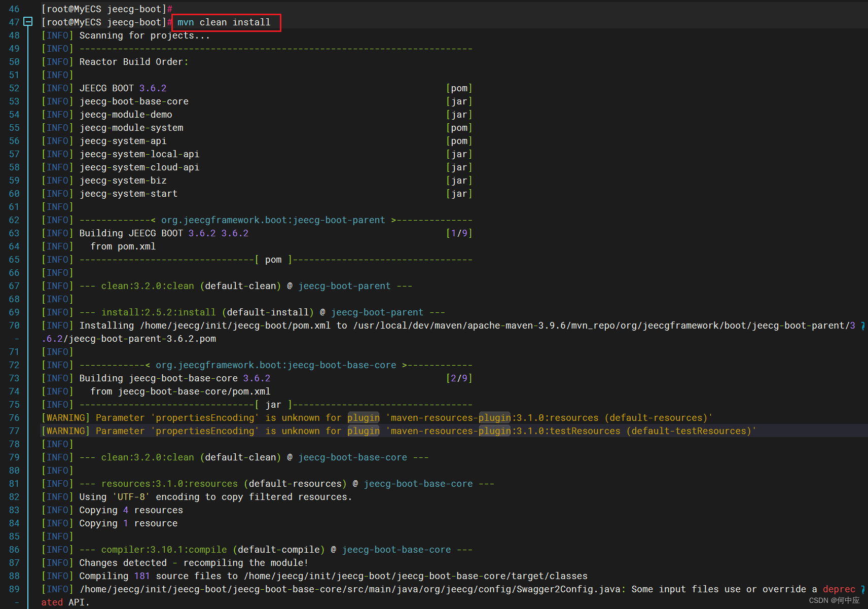Select the jeecg-system-start line
This screenshot has height=609, width=868.
(128, 194)
